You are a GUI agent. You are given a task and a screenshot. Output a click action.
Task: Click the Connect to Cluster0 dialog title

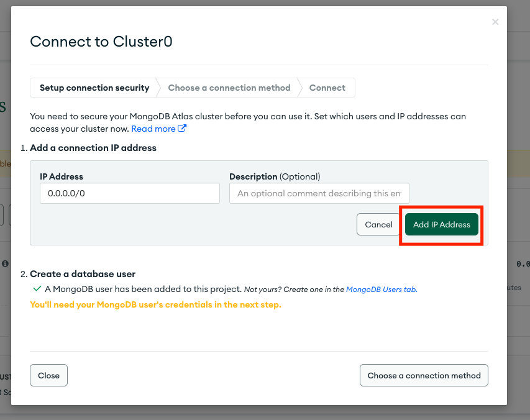point(101,42)
